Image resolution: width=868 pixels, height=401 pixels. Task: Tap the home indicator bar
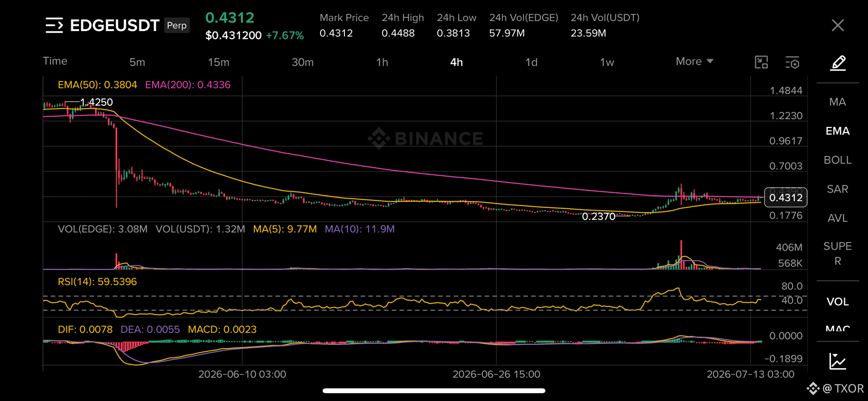pyautogui.click(x=434, y=391)
